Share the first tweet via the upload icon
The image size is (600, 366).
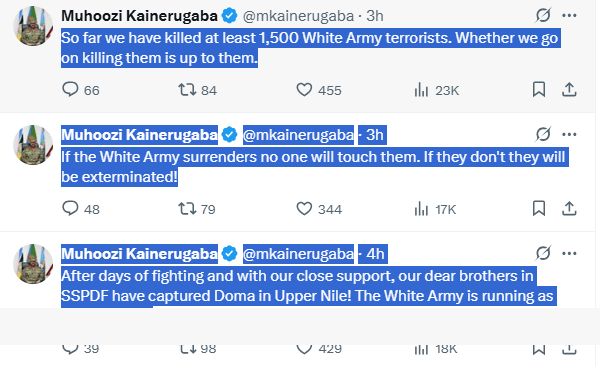[569, 90]
